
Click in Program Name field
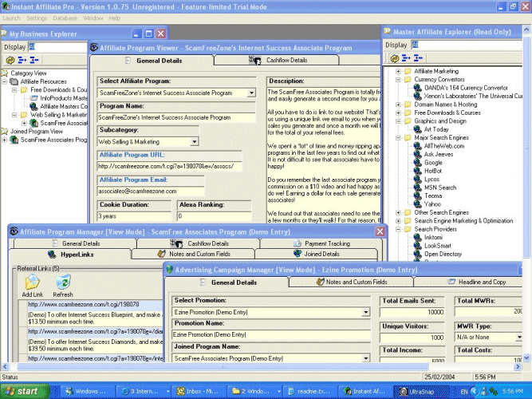coord(175,118)
